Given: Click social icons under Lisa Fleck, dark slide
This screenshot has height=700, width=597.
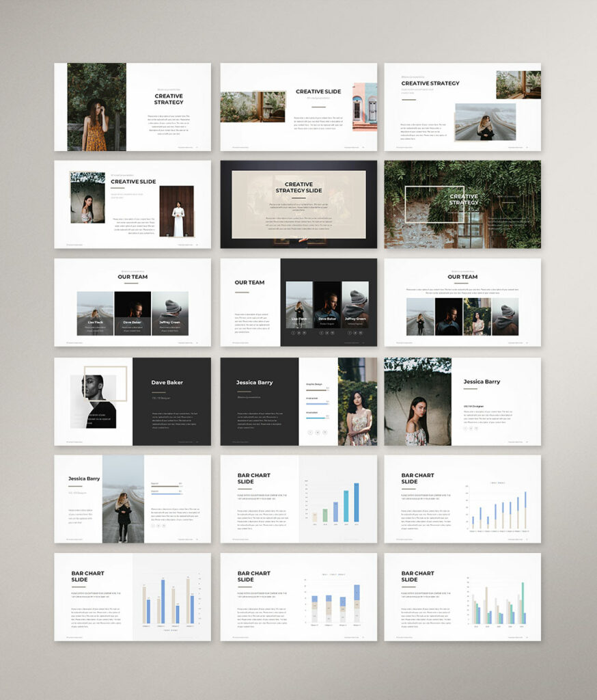Looking at the screenshot, I should (299, 333).
